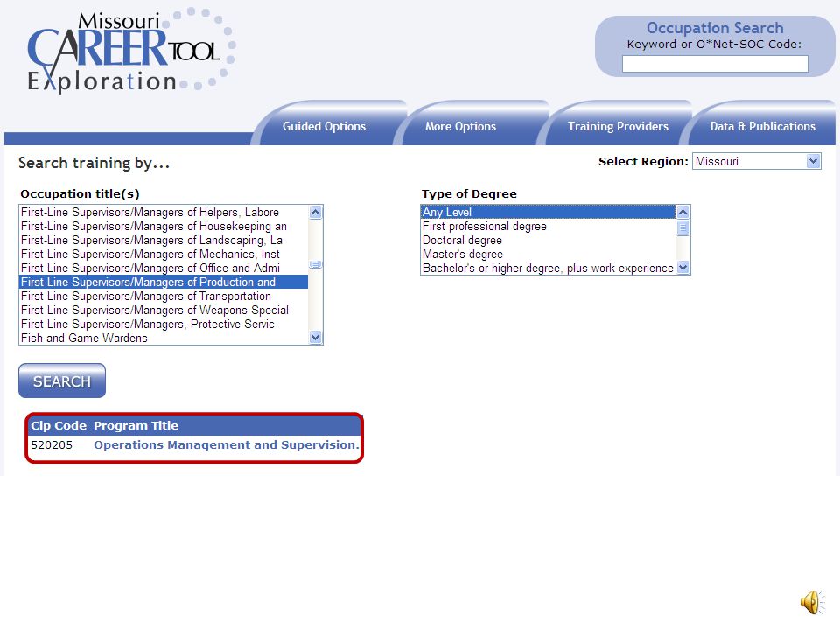Click up arrow of Type of Degree list

pos(682,212)
